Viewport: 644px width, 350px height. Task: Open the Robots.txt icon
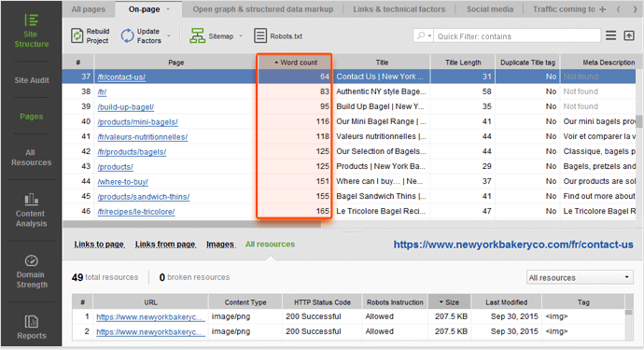(260, 35)
